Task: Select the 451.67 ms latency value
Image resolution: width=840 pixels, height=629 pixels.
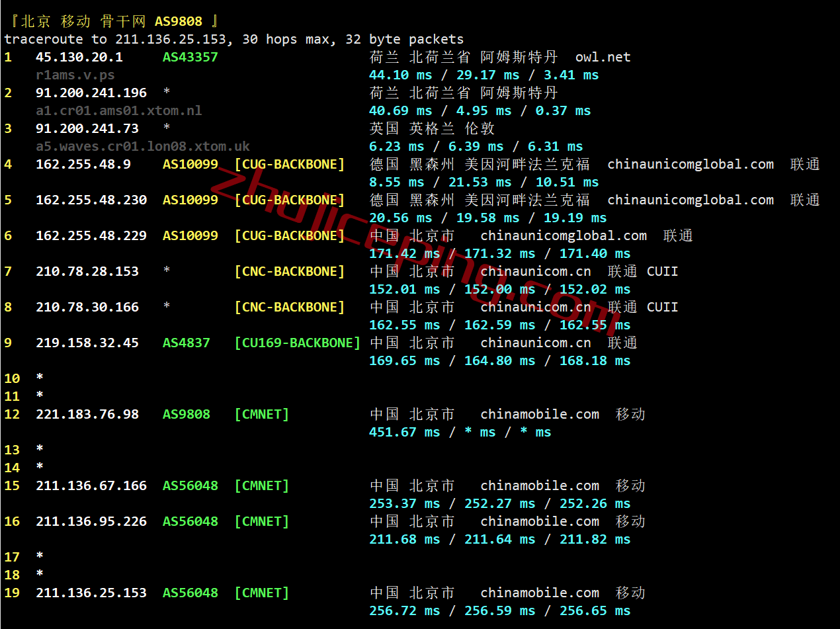Action: (405, 432)
